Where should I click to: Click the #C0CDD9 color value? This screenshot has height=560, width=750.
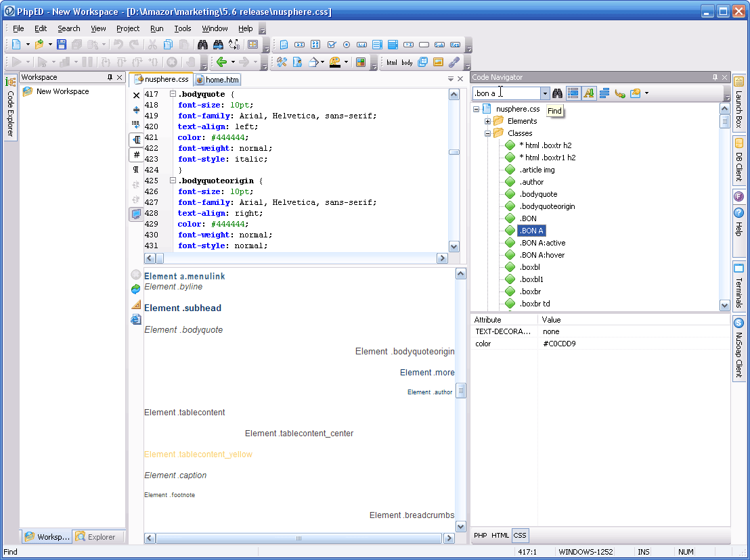tap(559, 344)
